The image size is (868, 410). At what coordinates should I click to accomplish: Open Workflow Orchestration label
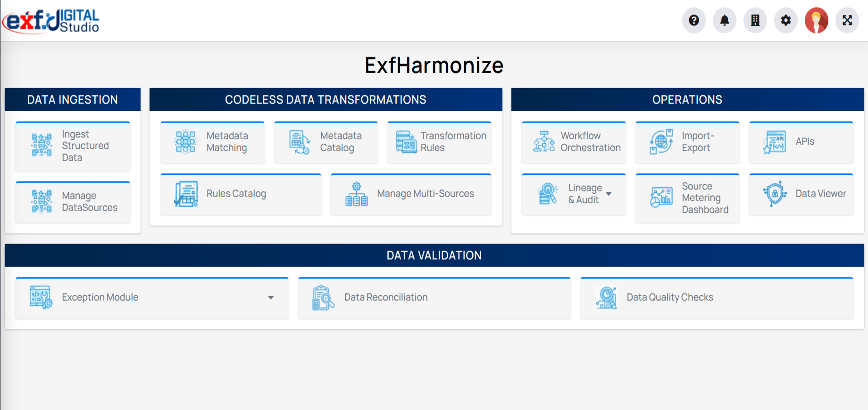tap(591, 141)
